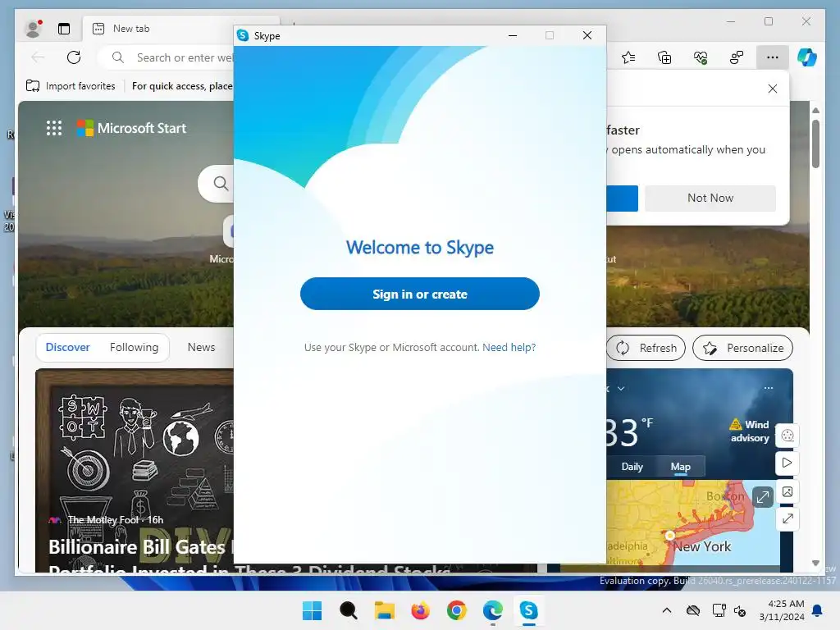The width and height of the screenshot is (840, 630).
Task: Click the play icon on page side strip
Action: pos(787,463)
